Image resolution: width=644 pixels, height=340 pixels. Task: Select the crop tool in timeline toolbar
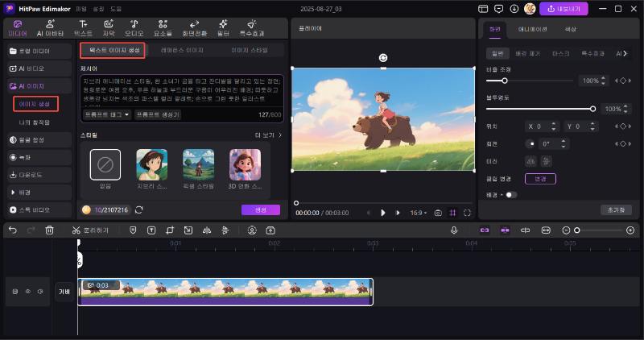click(x=170, y=230)
